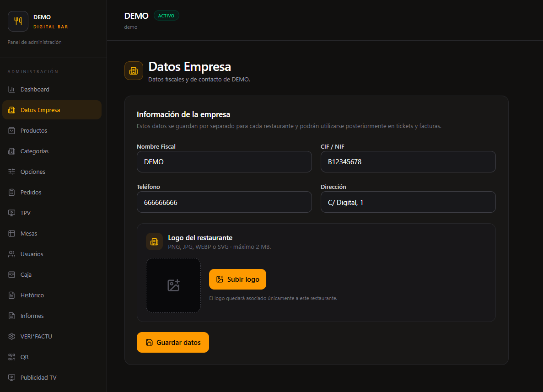Click the VERI*FACTU gear icon
Screen dimensions: 543x392
pos(11,337)
